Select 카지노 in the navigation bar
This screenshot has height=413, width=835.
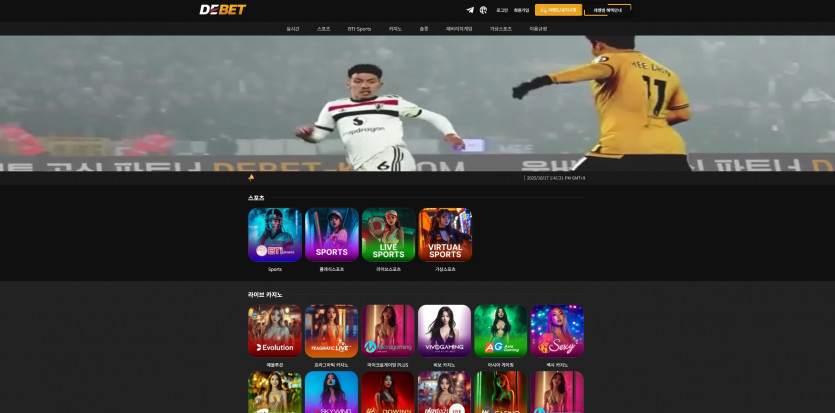click(x=395, y=29)
